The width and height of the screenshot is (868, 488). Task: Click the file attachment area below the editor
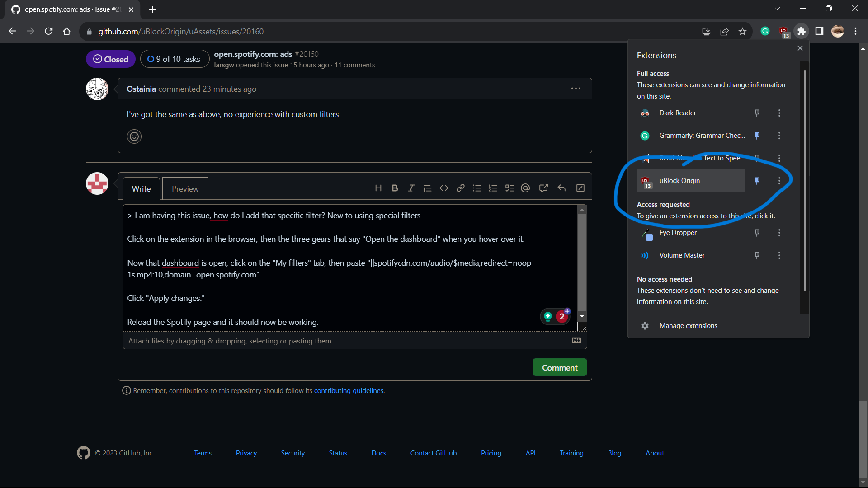pyautogui.click(x=231, y=341)
